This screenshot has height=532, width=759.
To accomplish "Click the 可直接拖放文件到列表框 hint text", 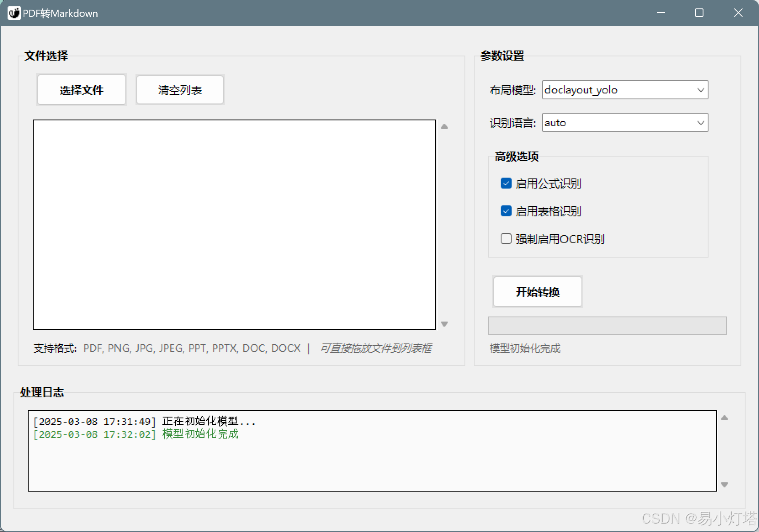I will [376, 348].
